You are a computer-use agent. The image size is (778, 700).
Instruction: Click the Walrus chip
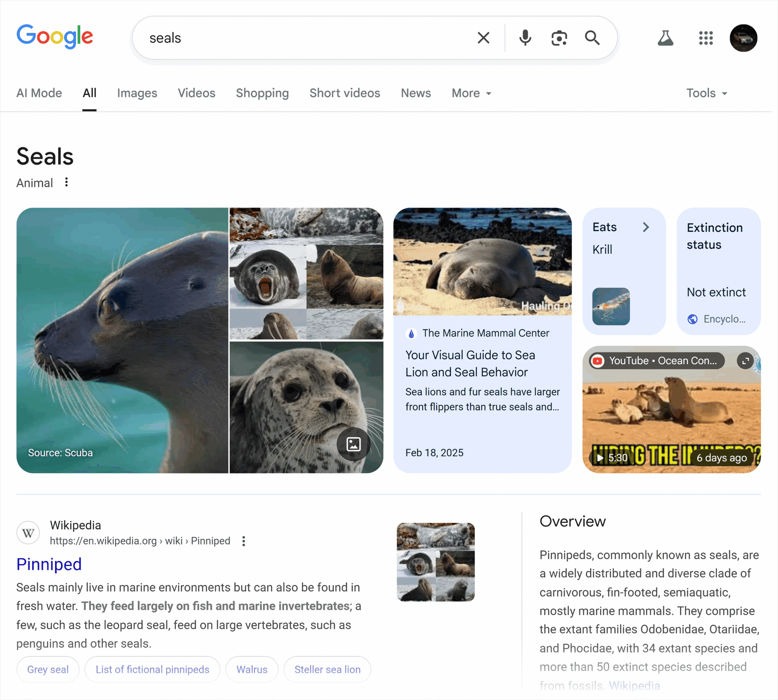[251, 669]
